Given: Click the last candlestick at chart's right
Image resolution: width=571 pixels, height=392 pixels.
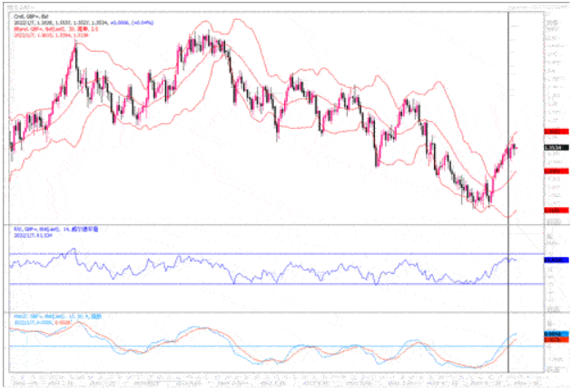Looking at the screenshot, I should click(x=516, y=147).
